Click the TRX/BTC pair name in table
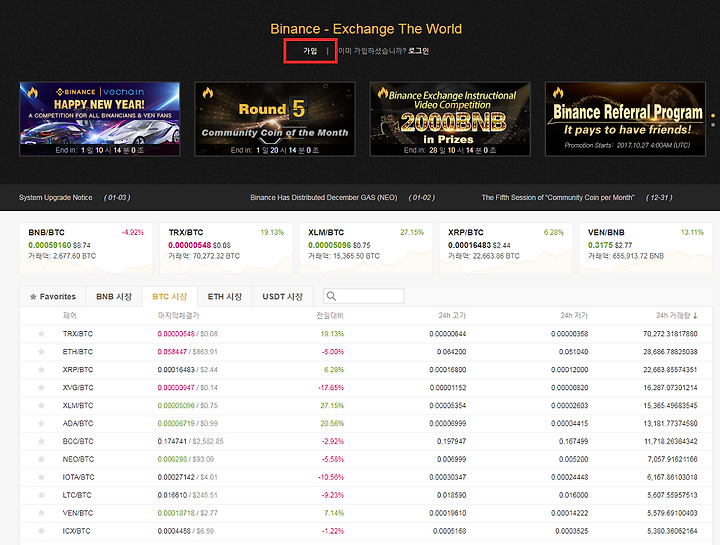The height and width of the screenshot is (545, 720). click(78, 334)
